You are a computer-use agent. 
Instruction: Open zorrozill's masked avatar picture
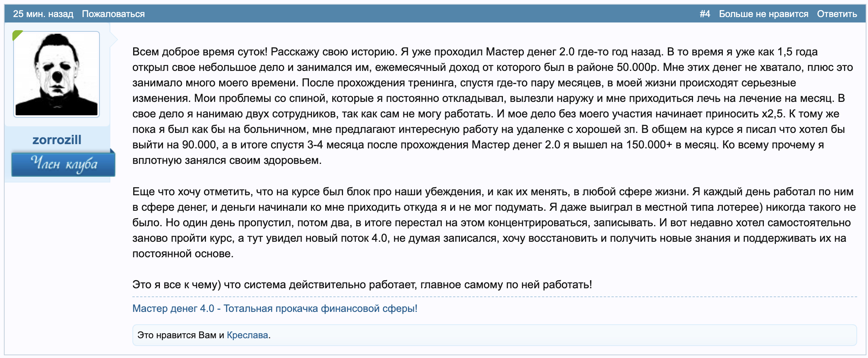coord(57,74)
